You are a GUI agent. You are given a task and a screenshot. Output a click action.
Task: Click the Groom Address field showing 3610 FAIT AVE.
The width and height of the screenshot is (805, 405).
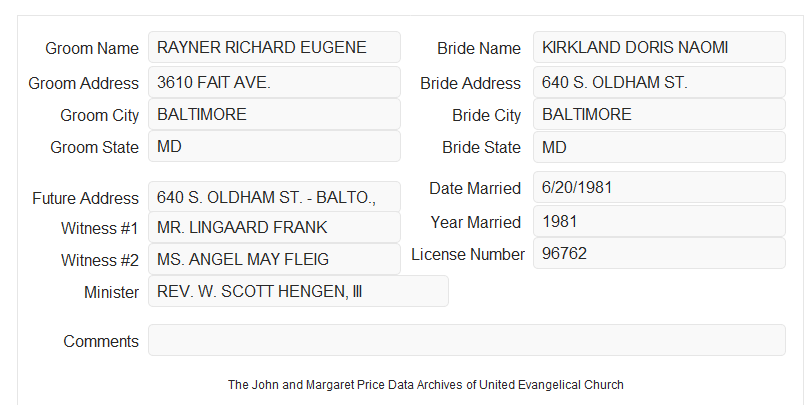coord(274,82)
